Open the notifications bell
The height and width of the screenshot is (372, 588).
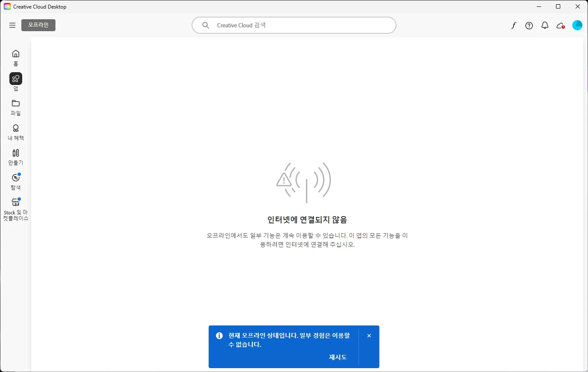coord(545,26)
